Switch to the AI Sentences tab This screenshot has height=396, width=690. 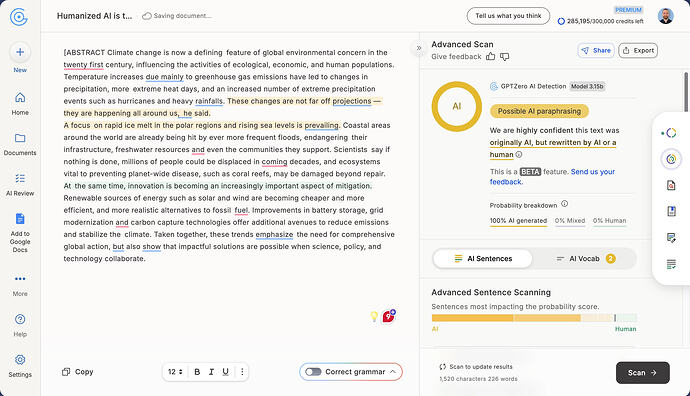pos(483,259)
